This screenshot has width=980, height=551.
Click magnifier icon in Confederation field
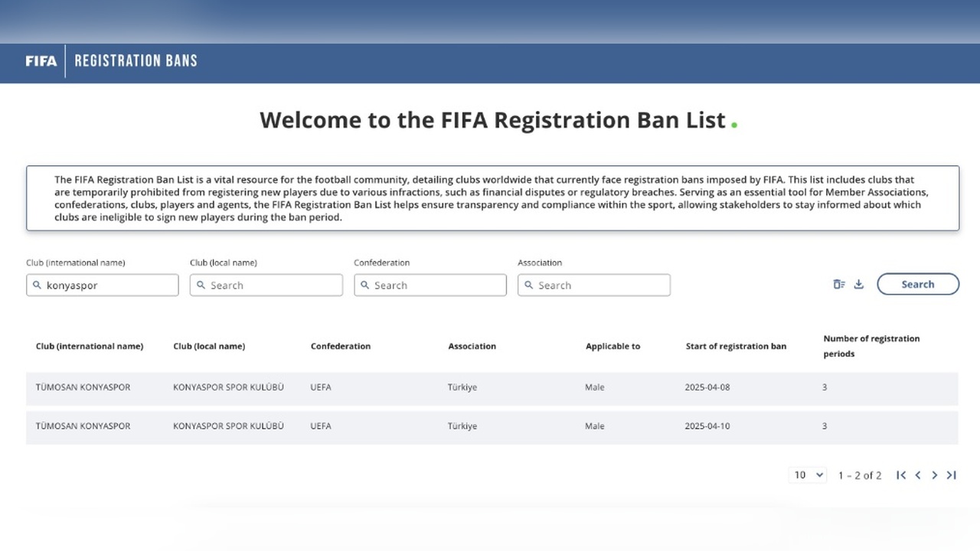364,285
